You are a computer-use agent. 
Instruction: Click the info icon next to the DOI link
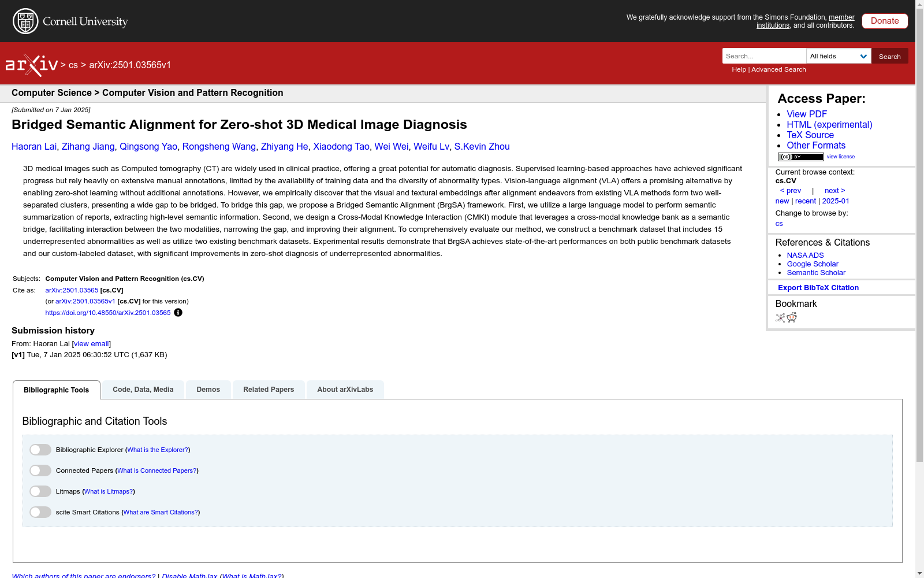click(178, 313)
